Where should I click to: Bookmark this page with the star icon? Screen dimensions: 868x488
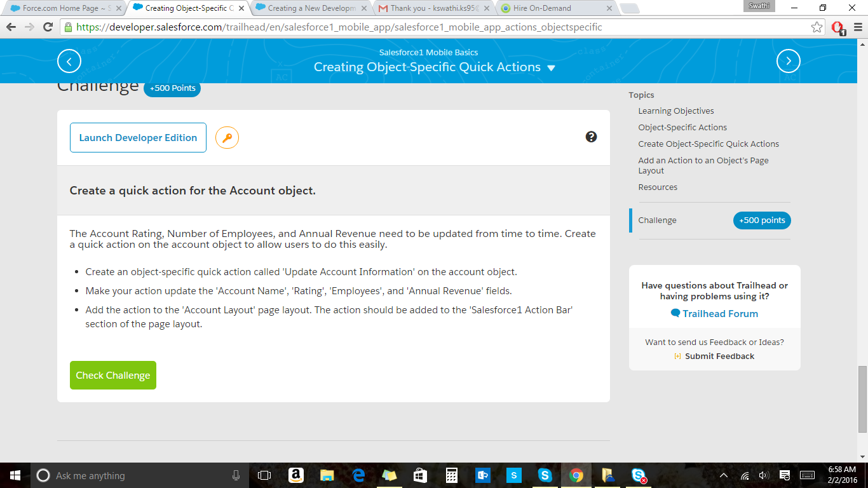(817, 27)
